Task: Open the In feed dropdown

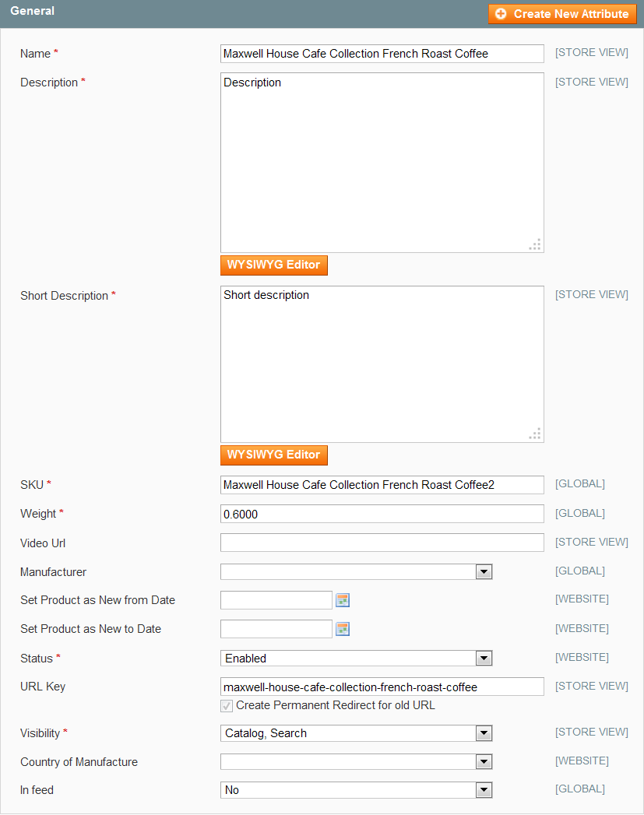Action: 356,790
